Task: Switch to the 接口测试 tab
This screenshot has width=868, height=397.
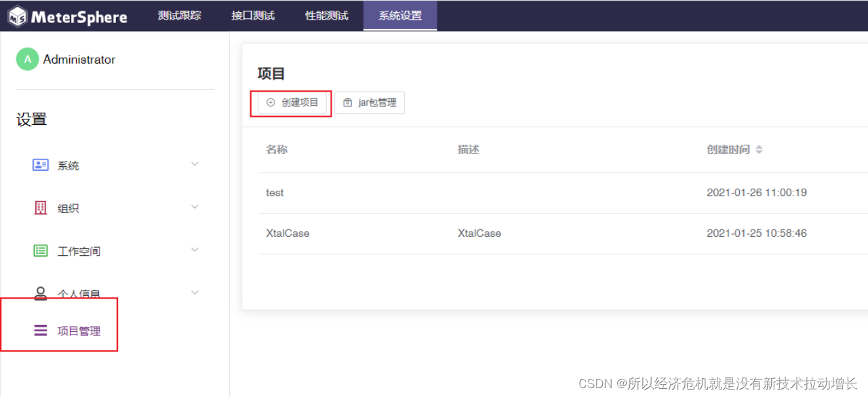Action: coord(252,16)
